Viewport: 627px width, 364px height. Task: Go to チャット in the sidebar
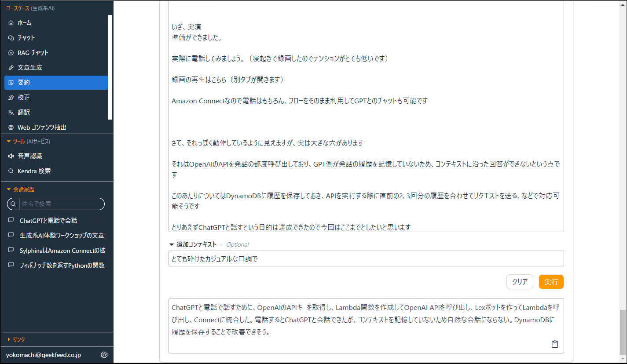pyautogui.click(x=56, y=38)
